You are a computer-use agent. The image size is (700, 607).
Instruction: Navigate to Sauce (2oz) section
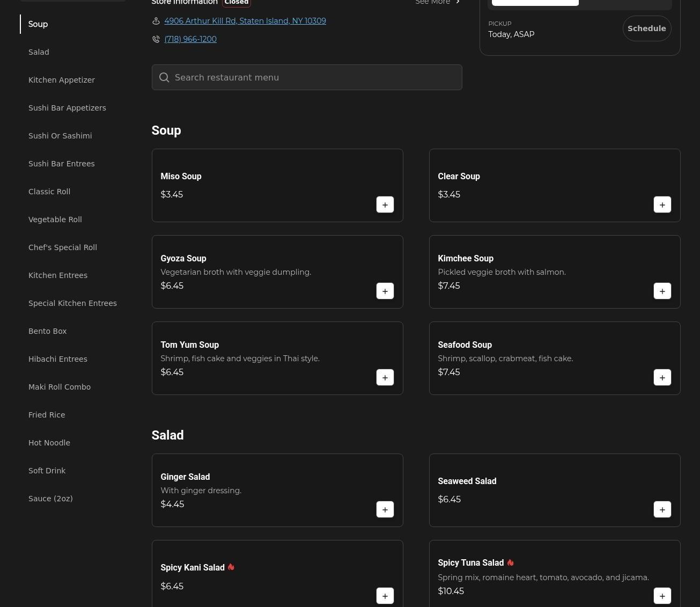[50, 499]
